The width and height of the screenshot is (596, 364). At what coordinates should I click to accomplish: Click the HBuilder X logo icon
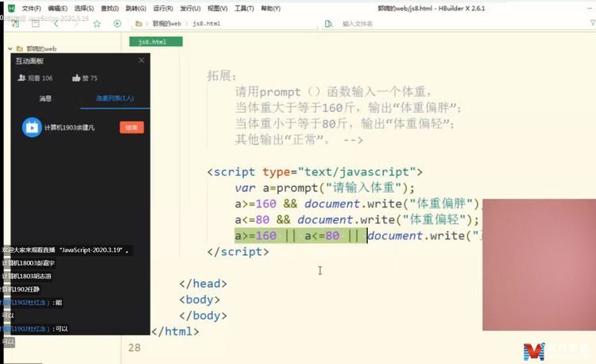click(x=11, y=8)
